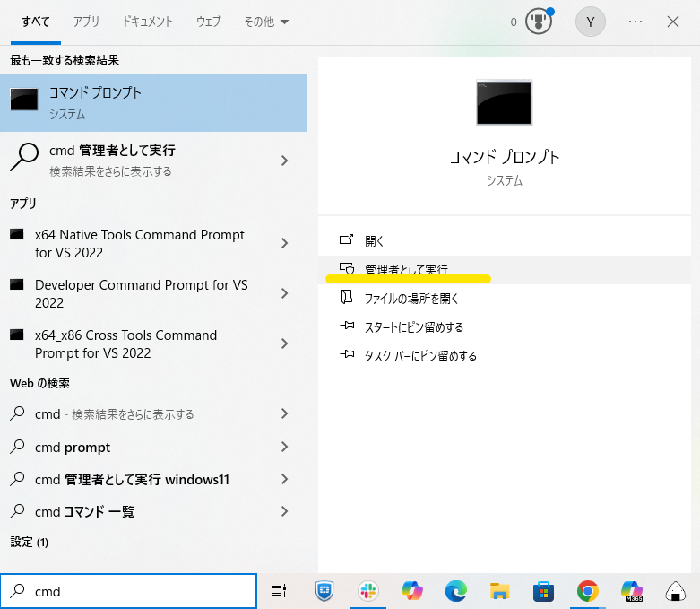Image resolution: width=700 pixels, height=609 pixels.
Task: Open the blue shield app on taskbar
Action: point(324,591)
